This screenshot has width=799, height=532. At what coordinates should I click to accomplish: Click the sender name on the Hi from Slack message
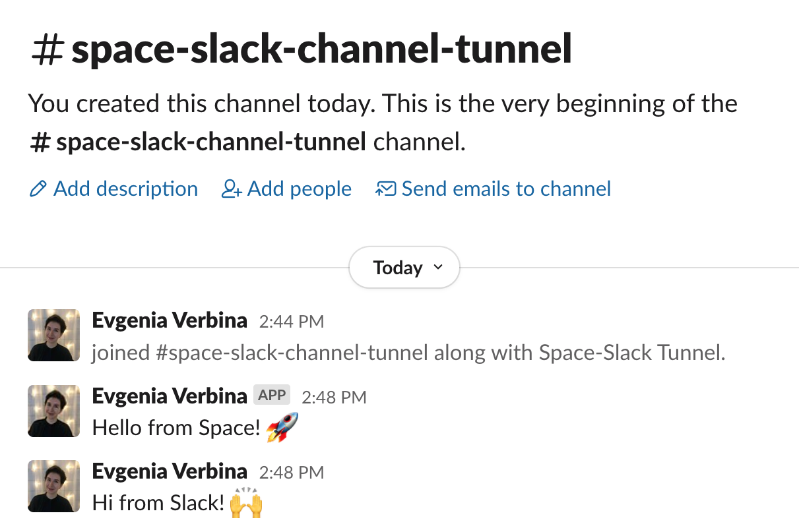[170, 471]
